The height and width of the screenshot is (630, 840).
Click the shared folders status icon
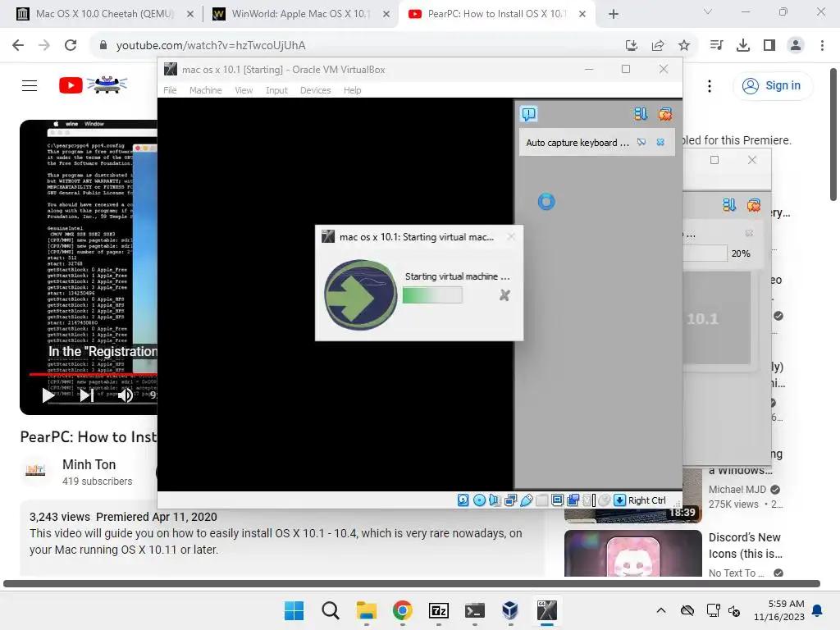[x=541, y=500]
